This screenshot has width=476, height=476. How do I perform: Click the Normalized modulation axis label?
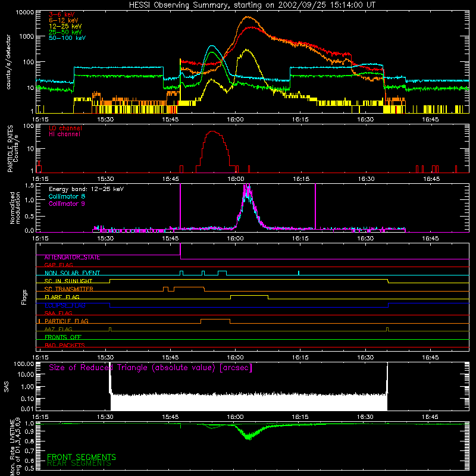(15, 208)
